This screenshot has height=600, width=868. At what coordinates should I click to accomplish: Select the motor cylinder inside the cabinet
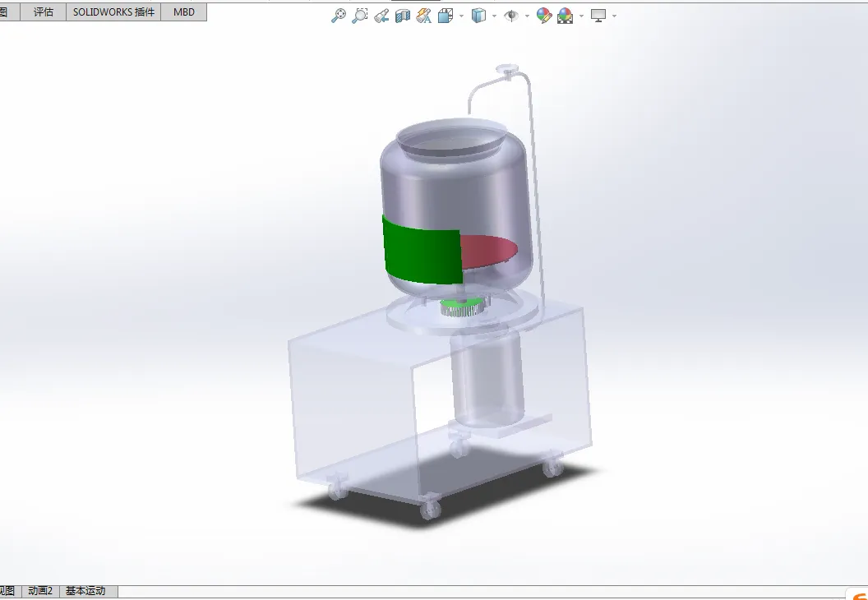coord(487,379)
